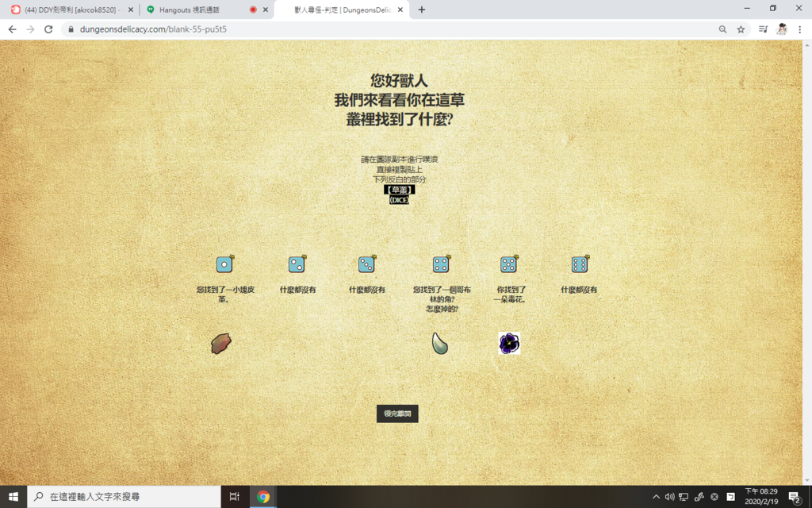Select the brown leather piece image
This screenshot has width=812, height=508.
tap(221, 343)
